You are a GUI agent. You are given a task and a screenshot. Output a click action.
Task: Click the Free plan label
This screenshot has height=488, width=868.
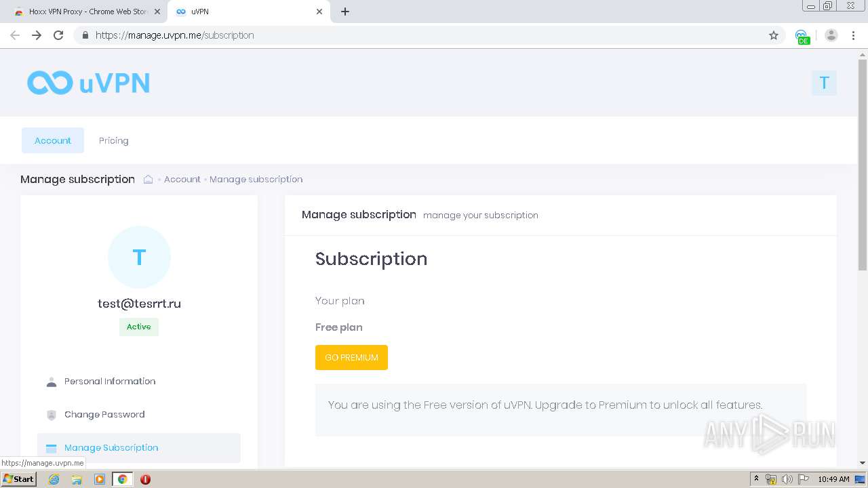(x=339, y=327)
